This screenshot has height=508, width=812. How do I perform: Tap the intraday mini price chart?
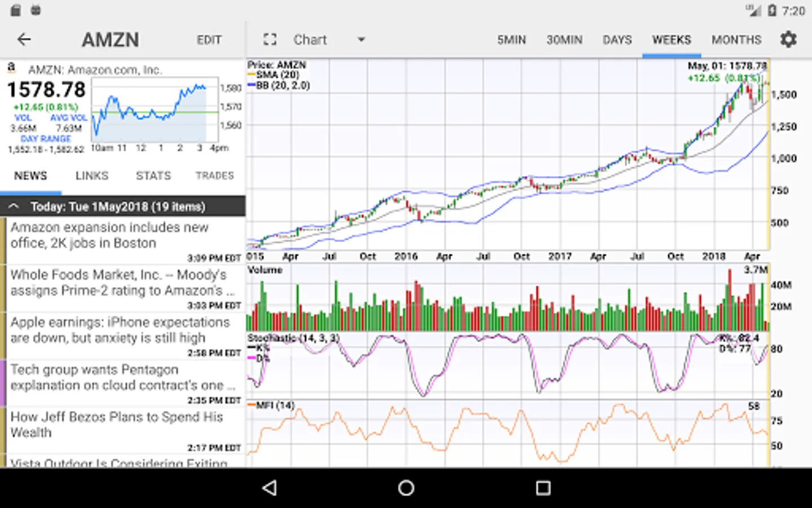pos(155,110)
